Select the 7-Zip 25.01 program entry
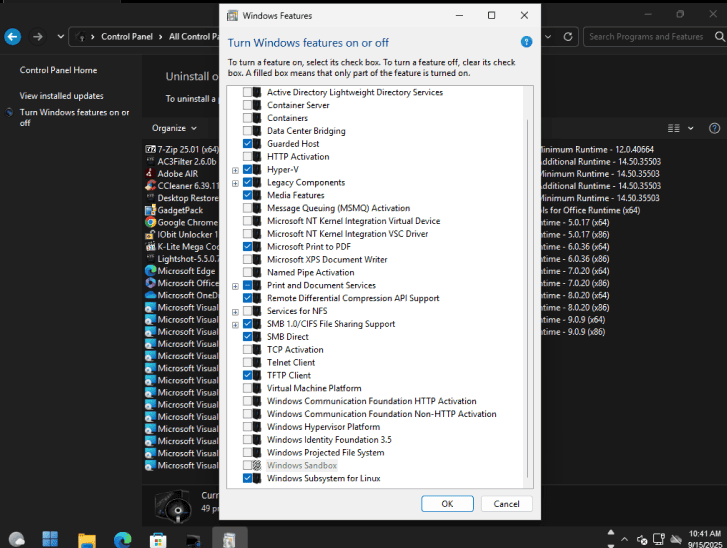 point(182,149)
